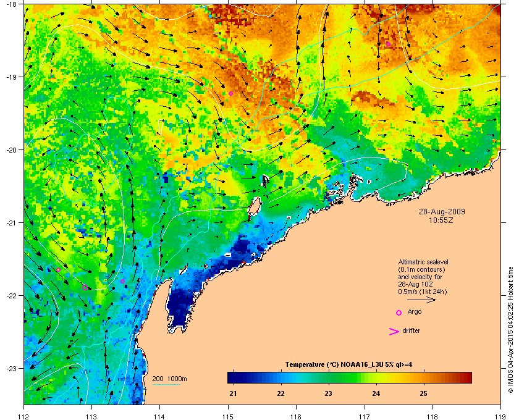Click the latitude axis label -22
The image size is (519, 420).
tap(11, 295)
